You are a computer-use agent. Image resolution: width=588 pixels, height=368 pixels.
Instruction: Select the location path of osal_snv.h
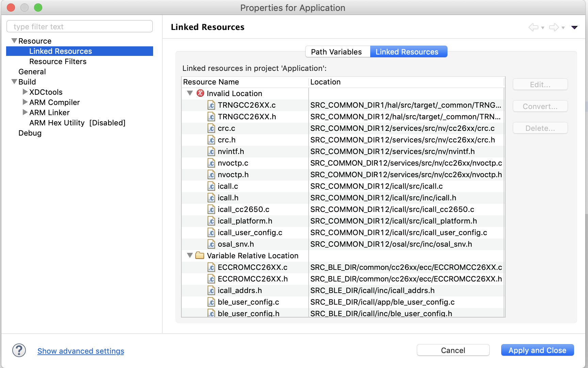pos(391,244)
